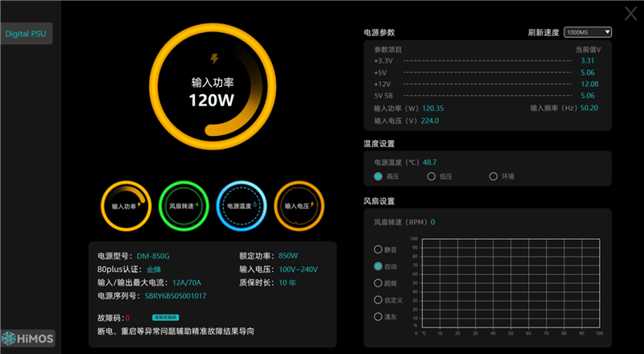The height and width of the screenshot is (354, 644).
Task: Click the 80plus certification 金牌 text
Action: click(x=154, y=270)
